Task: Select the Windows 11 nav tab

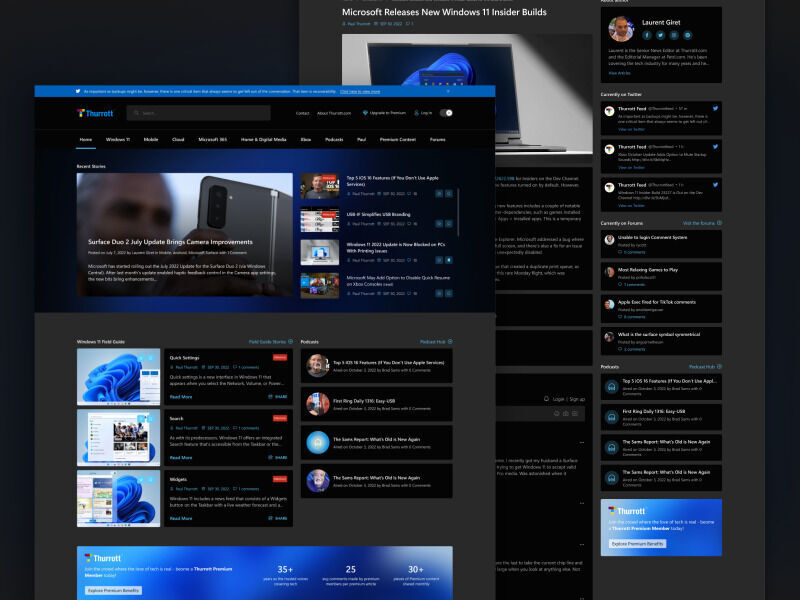Action: [118, 139]
